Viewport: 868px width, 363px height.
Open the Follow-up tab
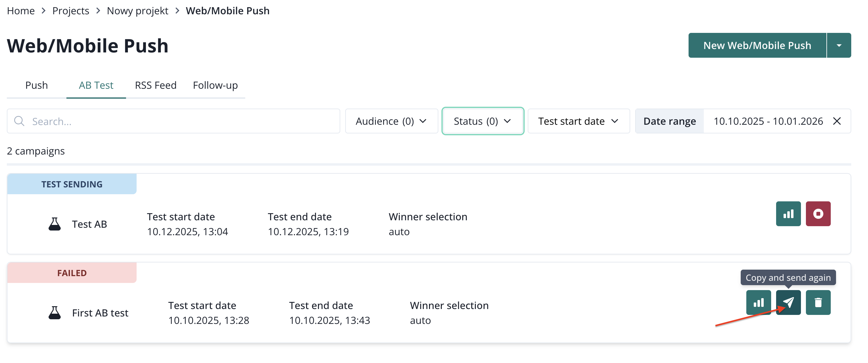point(215,85)
